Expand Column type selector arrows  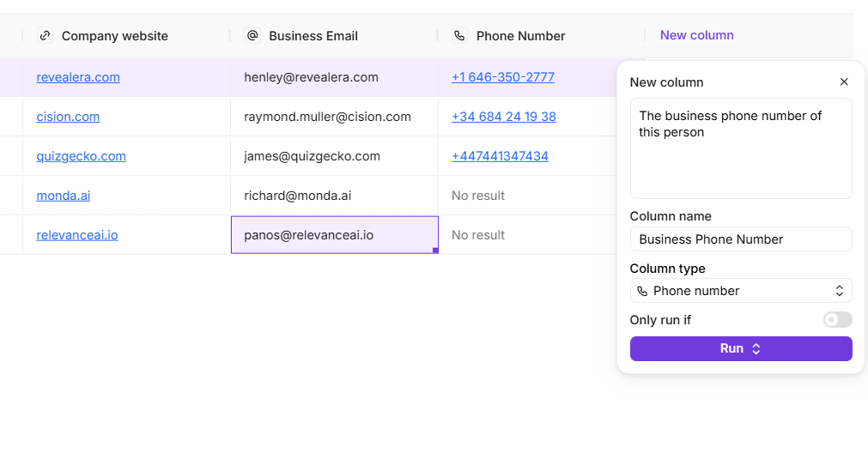[840, 292]
